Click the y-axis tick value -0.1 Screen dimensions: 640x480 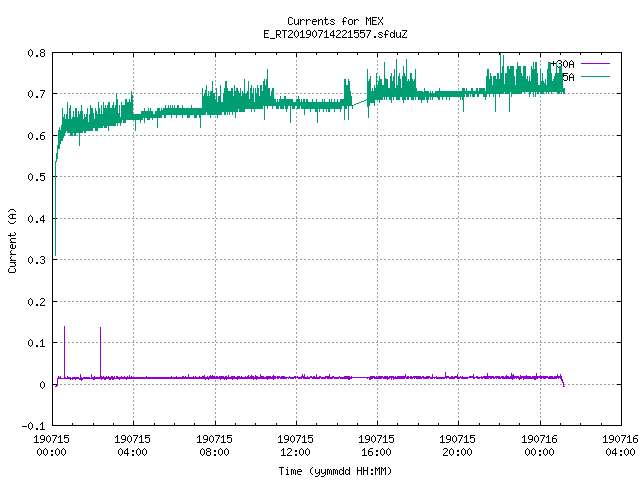coord(33,426)
